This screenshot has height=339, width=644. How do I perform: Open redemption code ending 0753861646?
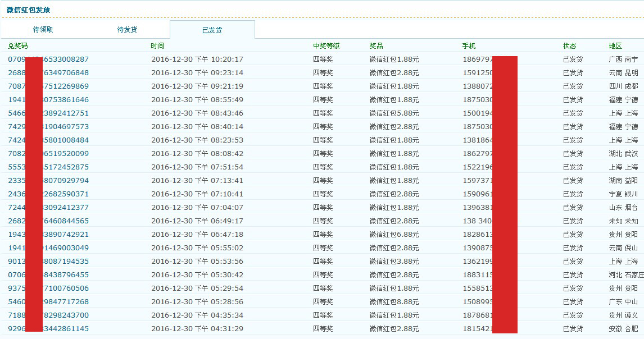click(48, 100)
